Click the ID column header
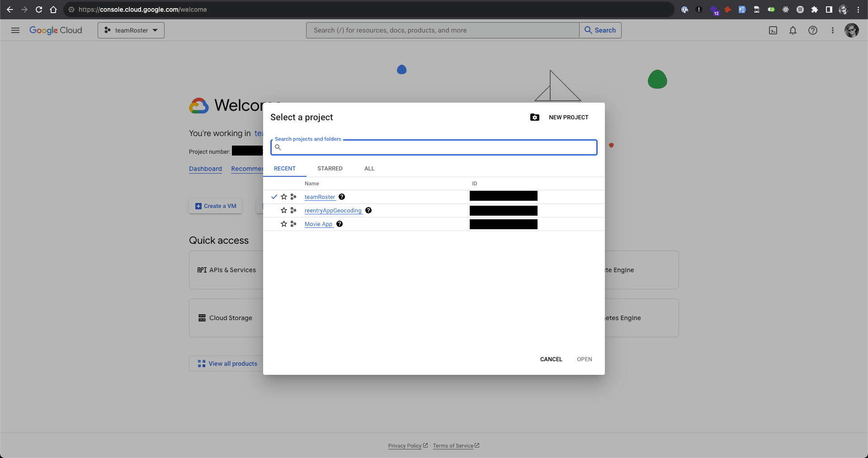This screenshot has height=458, width=868. 475,184
